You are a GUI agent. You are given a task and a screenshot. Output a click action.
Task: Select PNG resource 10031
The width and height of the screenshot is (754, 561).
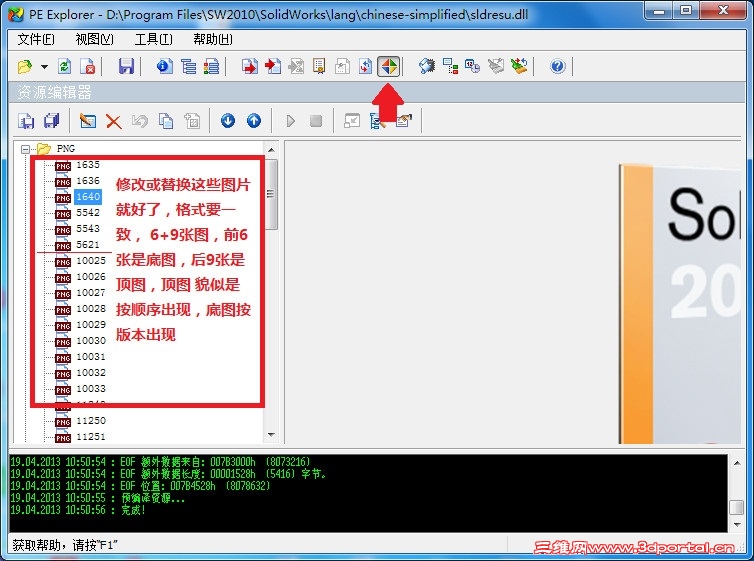(91, 357)
